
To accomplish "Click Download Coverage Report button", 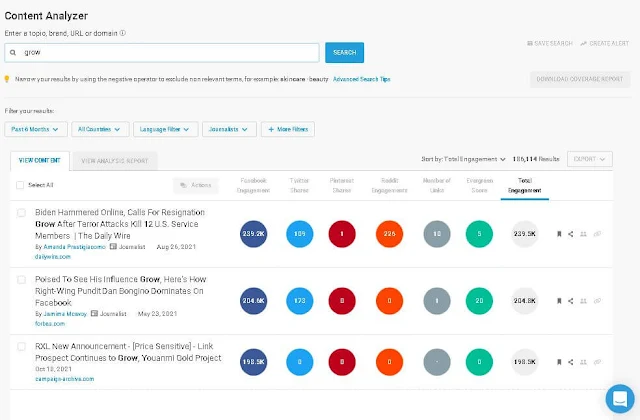I will pyautogui.click(x=580, y=79).
